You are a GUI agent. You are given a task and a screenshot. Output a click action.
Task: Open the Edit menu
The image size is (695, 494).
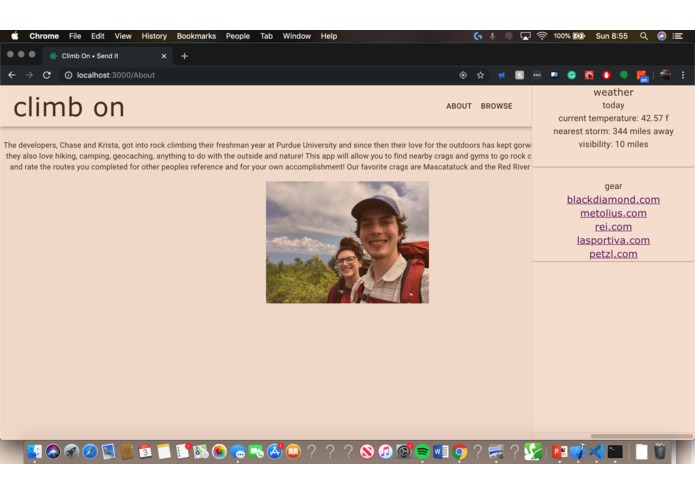[98, 36]
